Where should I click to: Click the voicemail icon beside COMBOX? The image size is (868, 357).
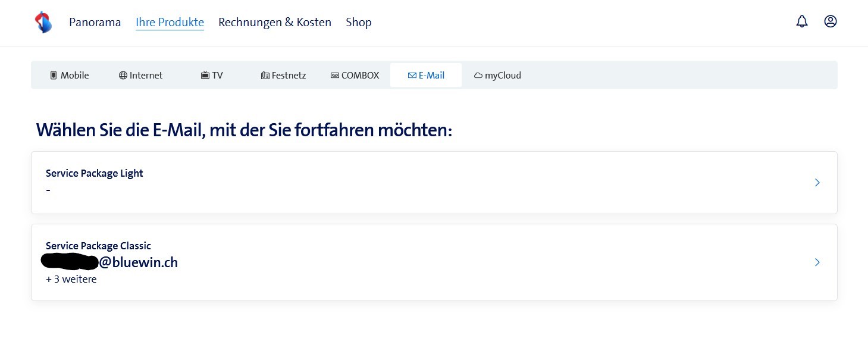pos(335,76)
